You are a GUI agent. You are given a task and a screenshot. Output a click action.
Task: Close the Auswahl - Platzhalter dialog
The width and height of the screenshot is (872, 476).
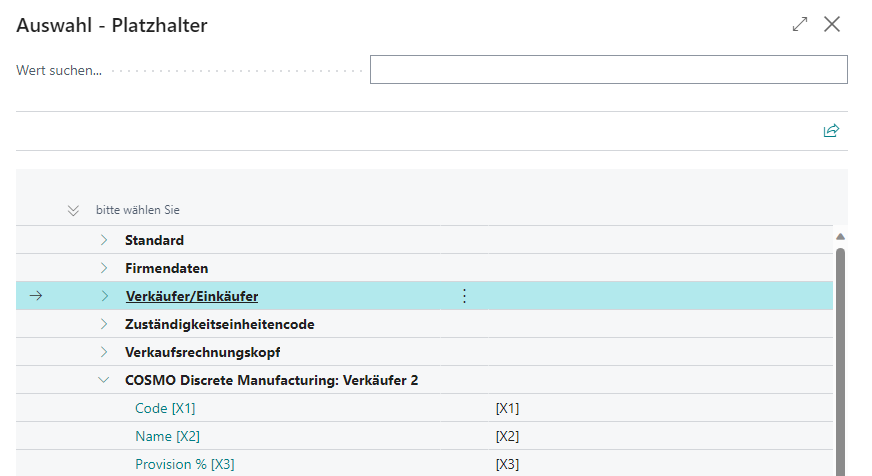tap(832, 25)
